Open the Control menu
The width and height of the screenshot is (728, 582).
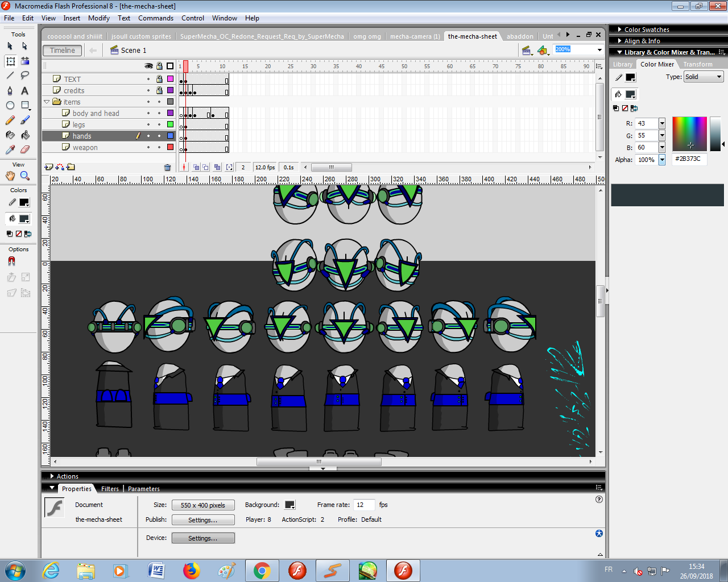pyautogui.click(x=193, y=18)
